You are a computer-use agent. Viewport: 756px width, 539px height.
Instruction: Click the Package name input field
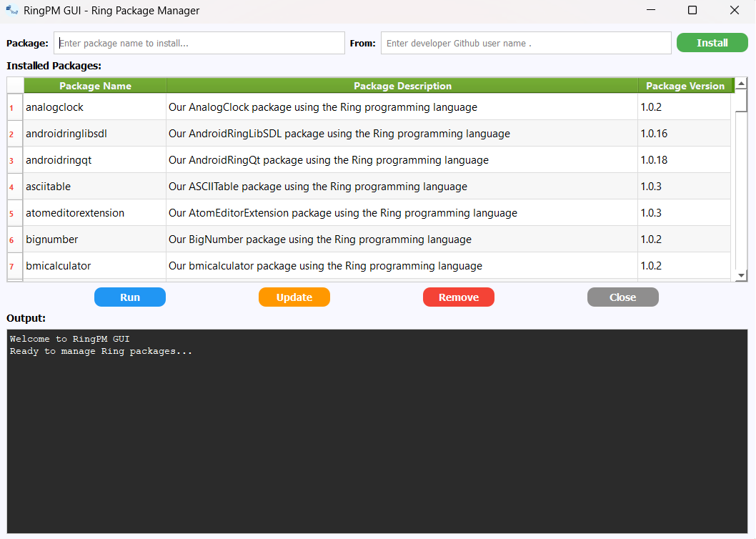pos(199,42)
